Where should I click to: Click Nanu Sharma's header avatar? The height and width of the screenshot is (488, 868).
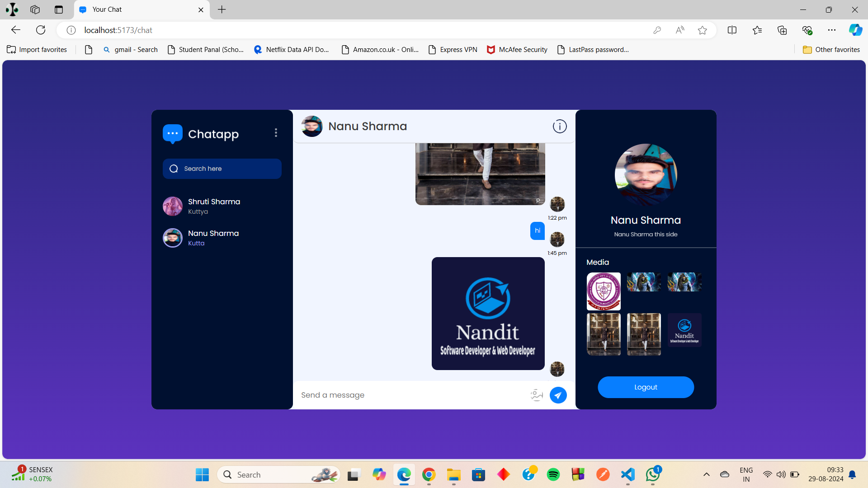point(312,127)
